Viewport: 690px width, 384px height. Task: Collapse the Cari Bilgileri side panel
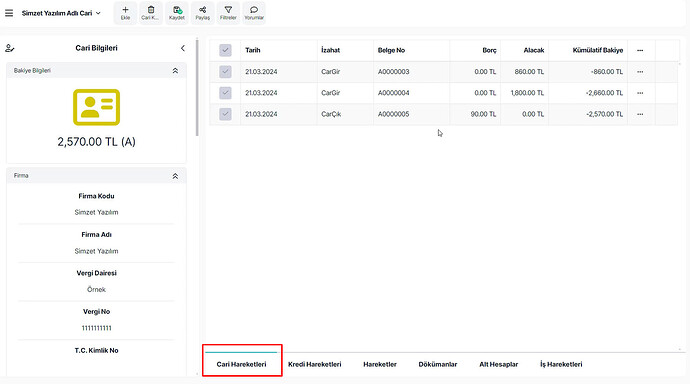point(183,48)
